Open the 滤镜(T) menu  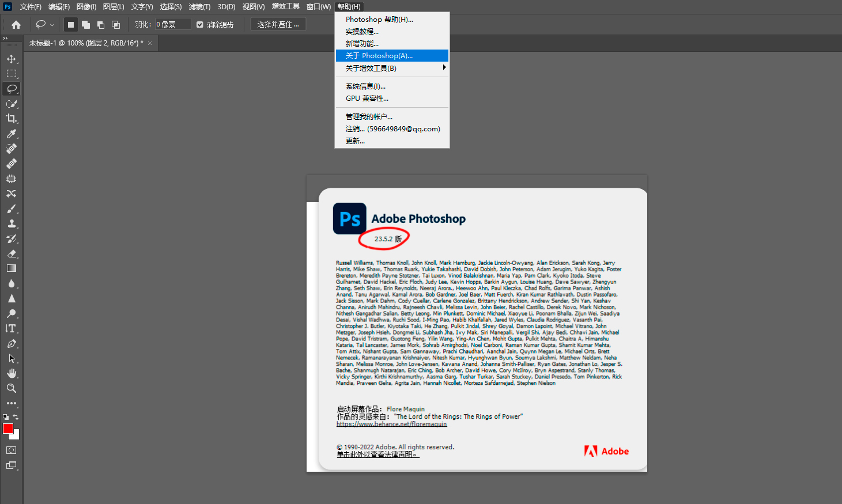[199, 7]
